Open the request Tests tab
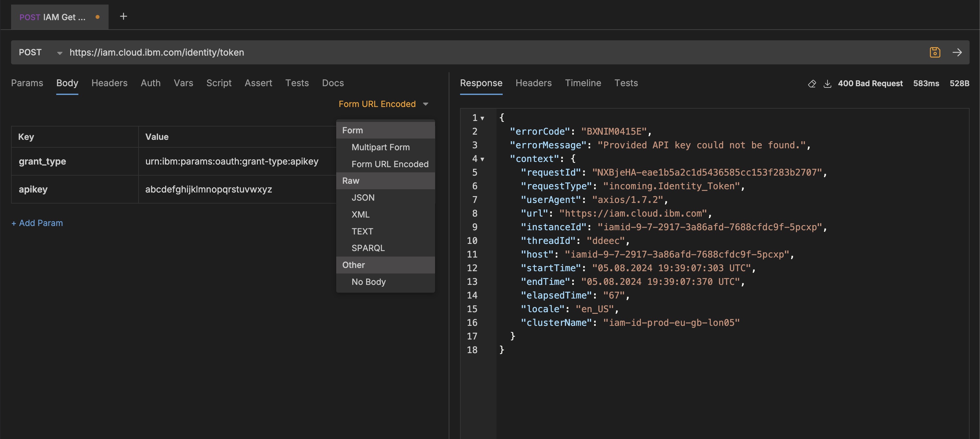 click(x=297, y=83)
